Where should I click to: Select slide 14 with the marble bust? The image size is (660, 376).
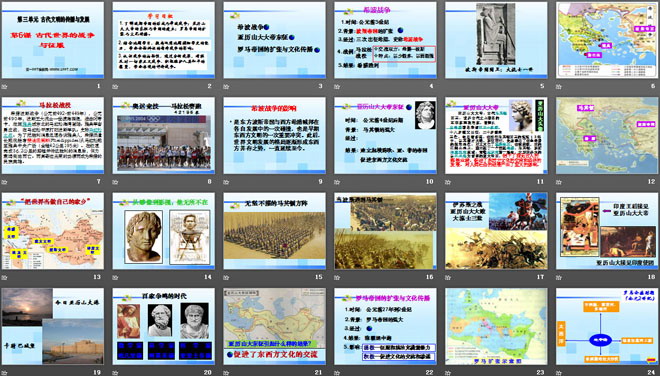tap(164, 231)
